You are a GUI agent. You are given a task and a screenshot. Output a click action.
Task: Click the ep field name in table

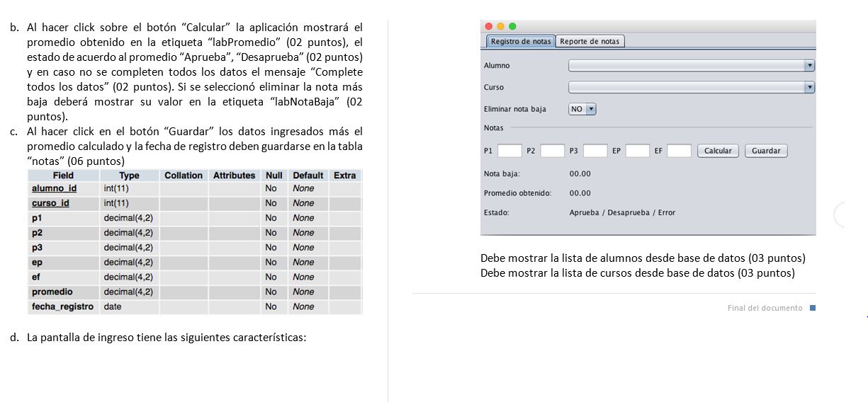[x=37, y=262]
